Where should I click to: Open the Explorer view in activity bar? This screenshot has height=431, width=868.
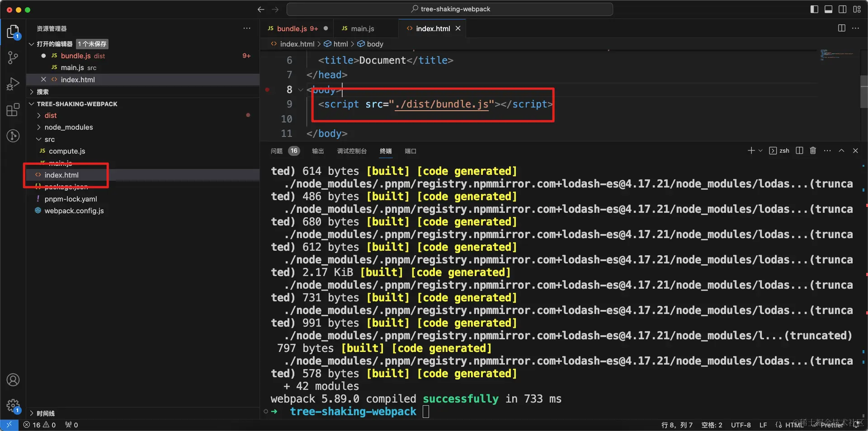pos(13,32)
